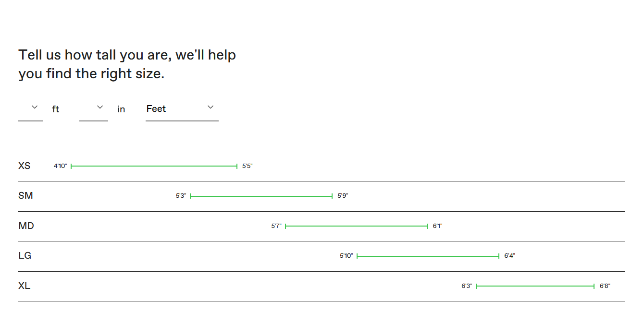Open the inches height dropdown
Image resolution: width=644 pixels, height=323 pixels.
(94, 109)
